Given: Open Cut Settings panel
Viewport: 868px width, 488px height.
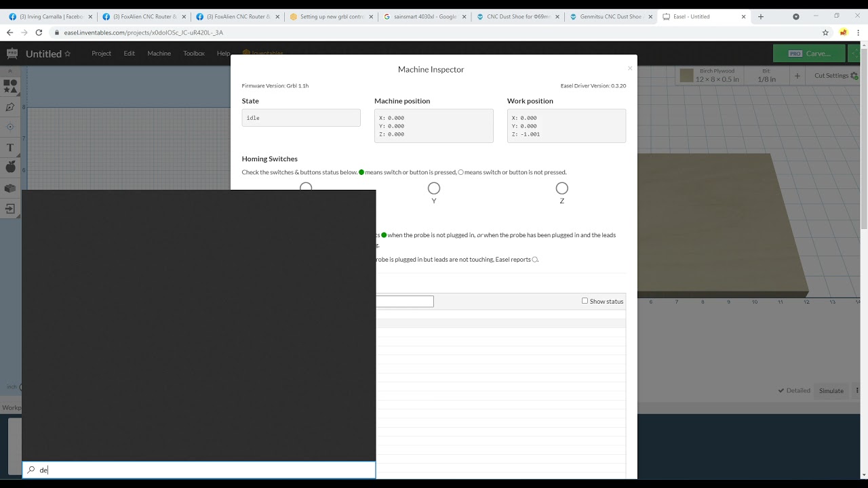Looking at the screenshot, I should pos(835,76).
